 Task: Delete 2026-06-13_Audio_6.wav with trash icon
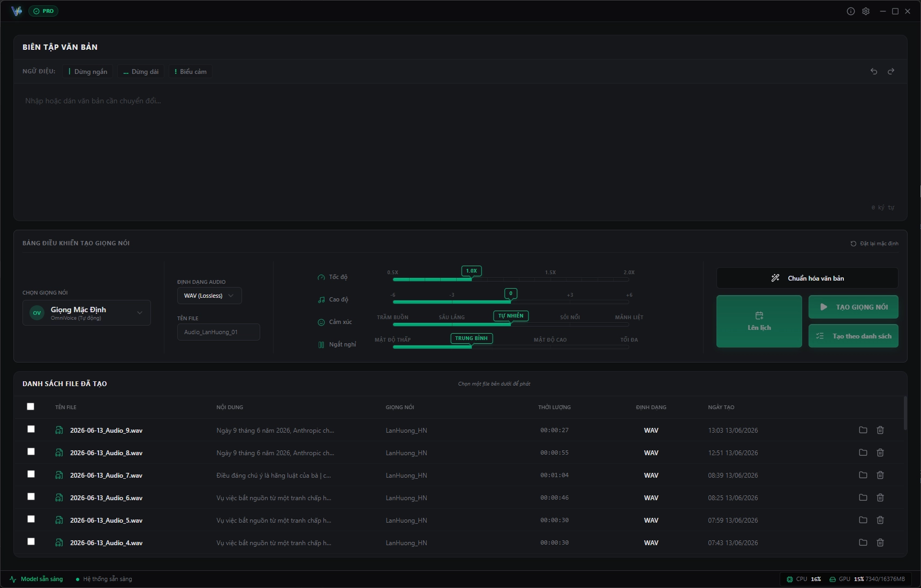880,497
